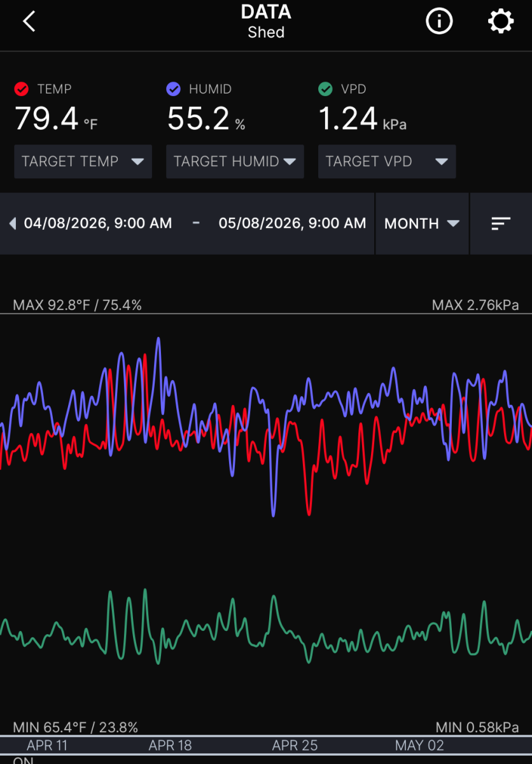Open settings with the gear icon
The image size is (532, 764).
click(x=501, y=22)
